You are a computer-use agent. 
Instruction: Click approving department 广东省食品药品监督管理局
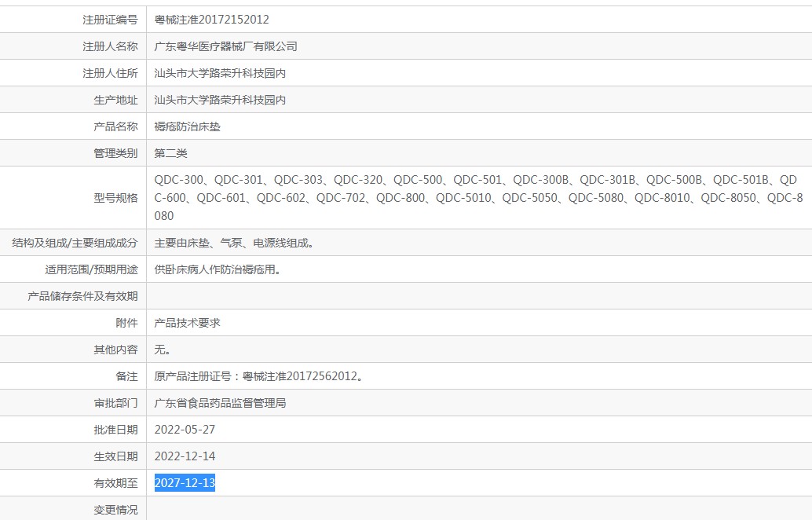click(220, 403)
